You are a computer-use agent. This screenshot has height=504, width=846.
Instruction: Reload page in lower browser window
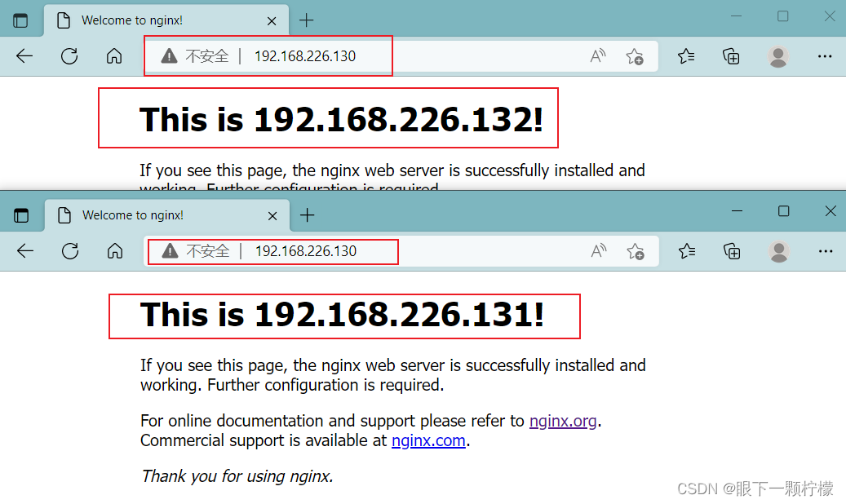coord(70,251)
